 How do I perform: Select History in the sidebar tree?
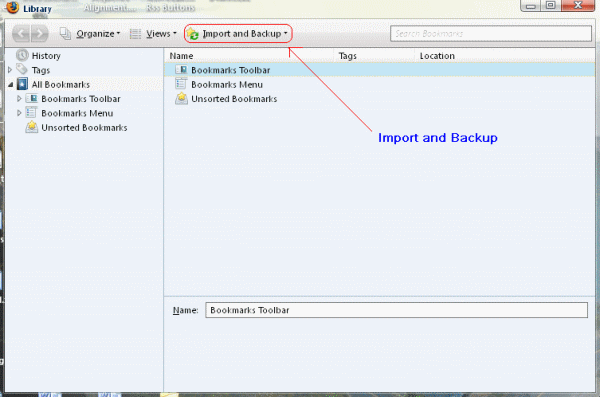point(46,56)
